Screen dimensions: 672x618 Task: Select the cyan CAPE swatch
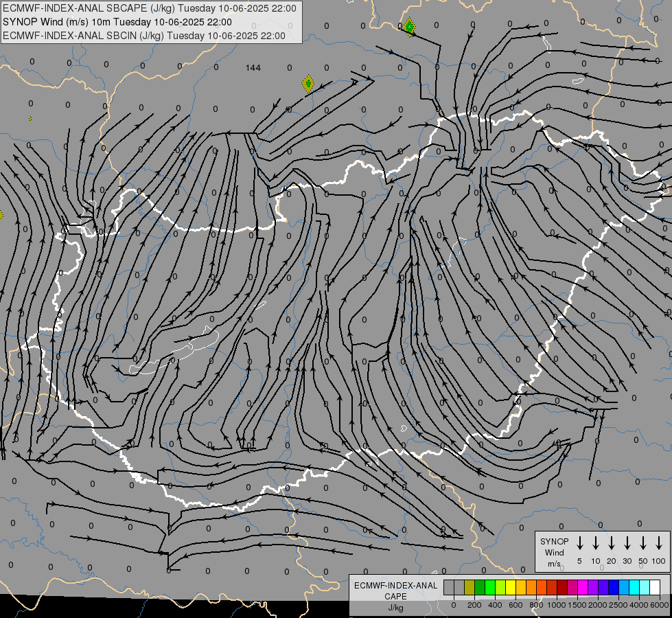(634, 587)
